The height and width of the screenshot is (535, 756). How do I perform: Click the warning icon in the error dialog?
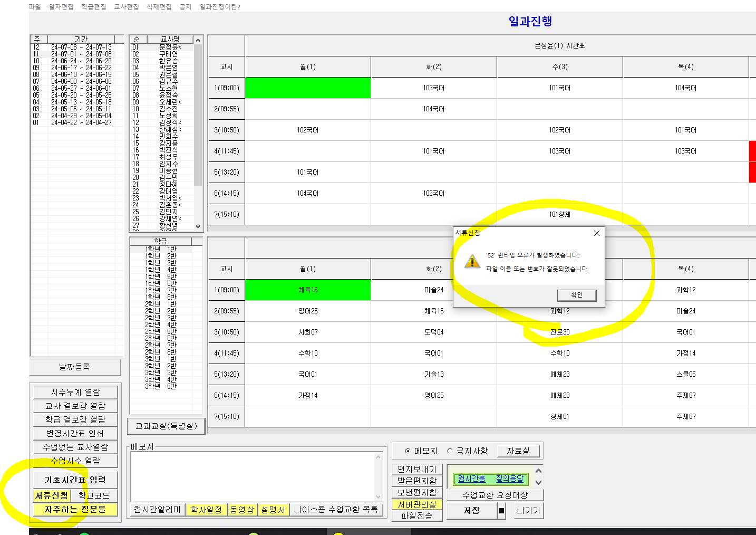pos(472,261)
